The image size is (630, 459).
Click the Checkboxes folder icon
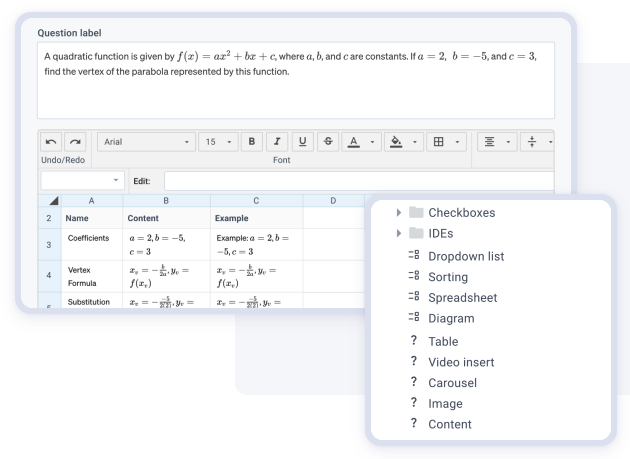tap(416, 212)
